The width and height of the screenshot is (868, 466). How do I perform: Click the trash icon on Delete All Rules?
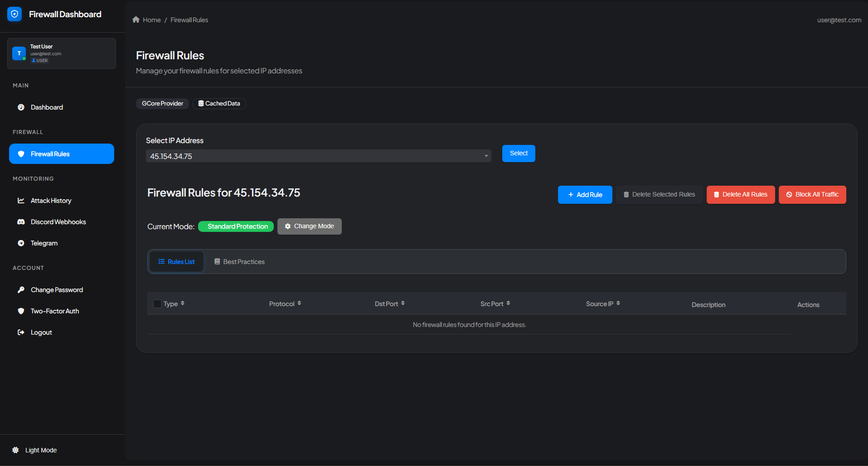tap(717, 195)
